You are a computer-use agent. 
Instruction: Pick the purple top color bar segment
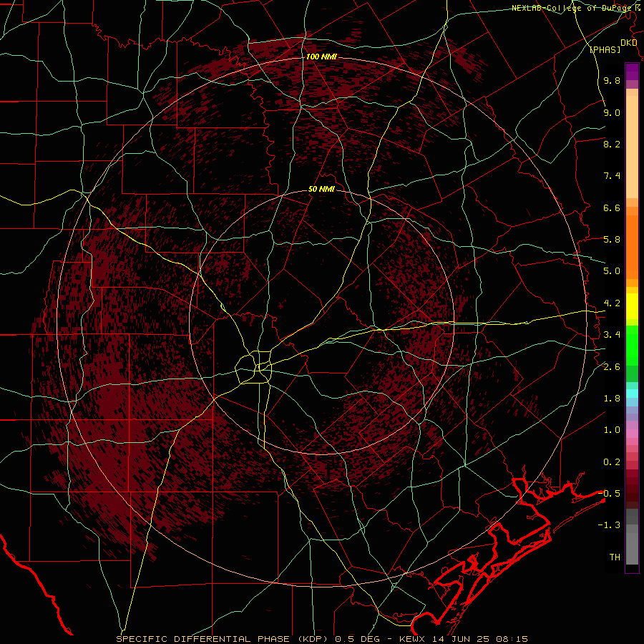(632, 72)
